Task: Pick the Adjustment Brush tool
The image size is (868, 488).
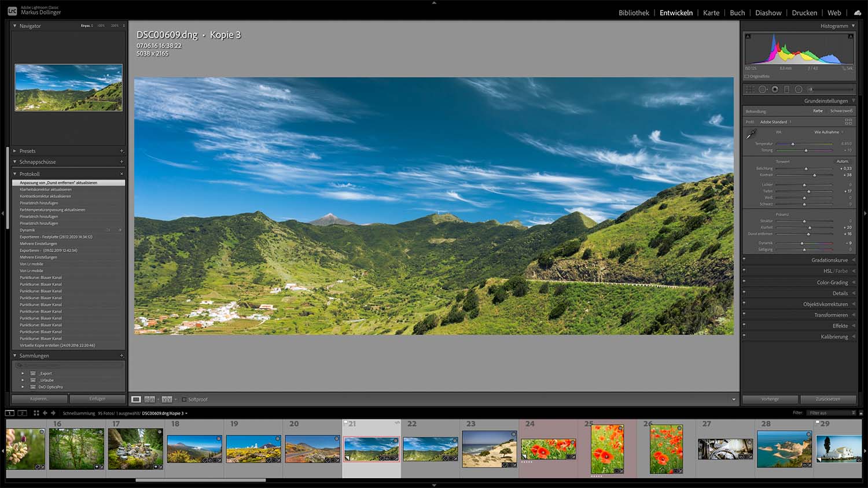Action: click(x=810, y=89)
